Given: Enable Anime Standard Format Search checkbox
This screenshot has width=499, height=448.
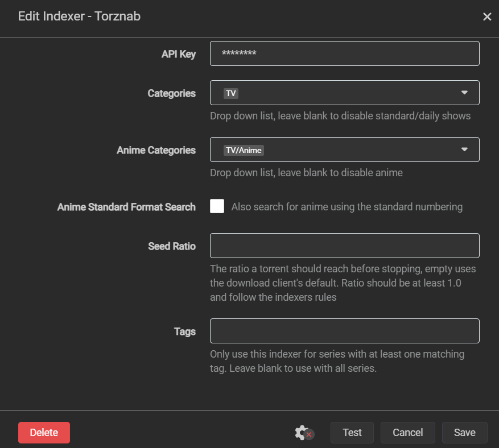Looking at the screenshot, I should click(x=217, y=206).
